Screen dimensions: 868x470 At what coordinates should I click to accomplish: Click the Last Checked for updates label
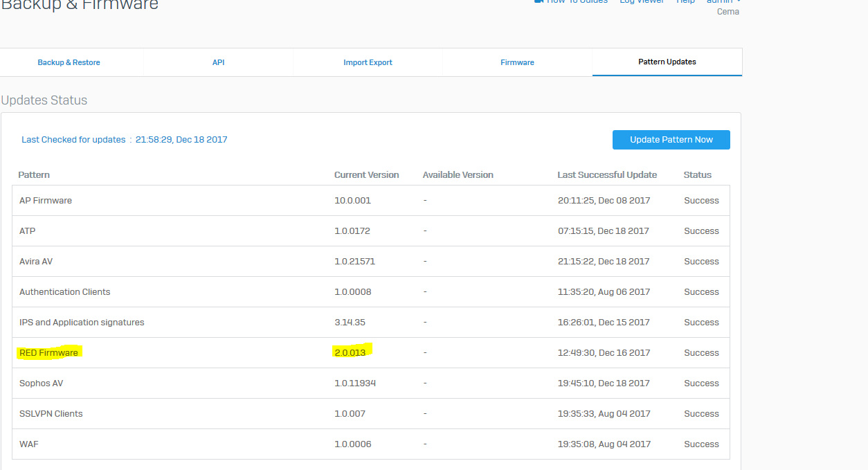(x=73, y=140)
